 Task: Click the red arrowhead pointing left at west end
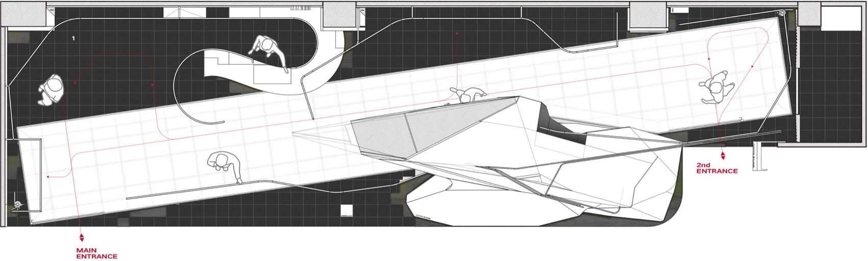click(47, 176)
